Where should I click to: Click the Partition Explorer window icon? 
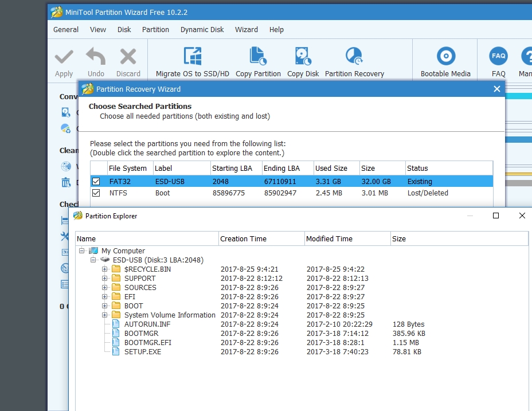click(78, 216)
